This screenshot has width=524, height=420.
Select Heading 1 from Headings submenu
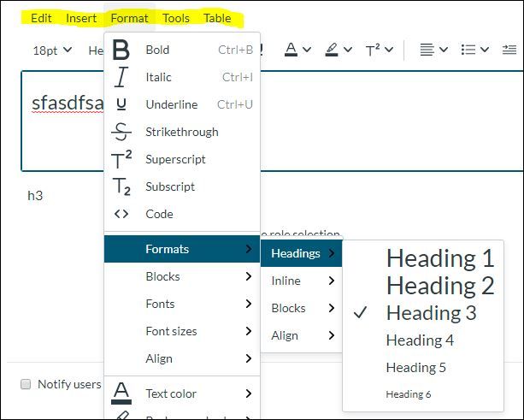pos(439,258)
